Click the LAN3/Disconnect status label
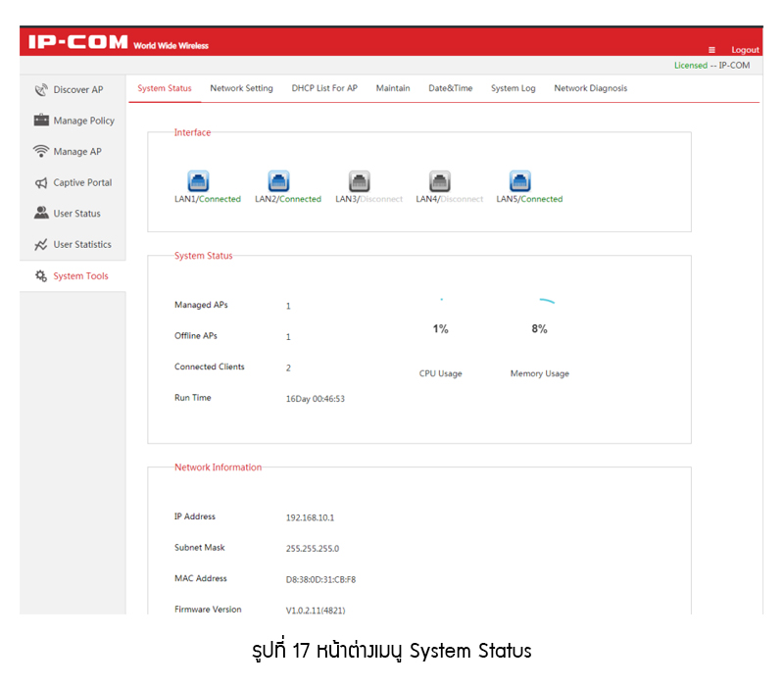The height and width of the screenshot is (686, 784). 369,199
